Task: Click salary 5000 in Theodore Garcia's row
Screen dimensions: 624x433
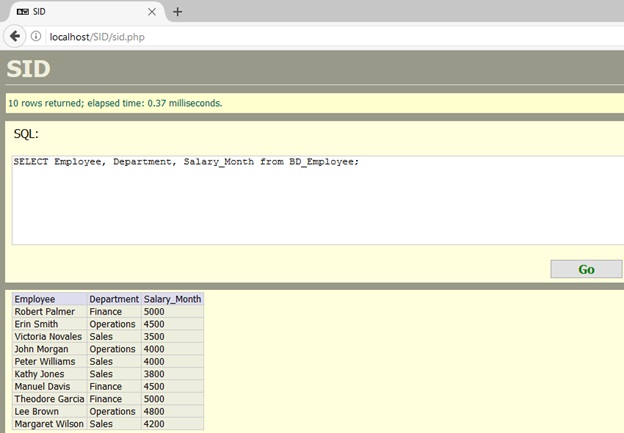Action: [x=172, y=399]
